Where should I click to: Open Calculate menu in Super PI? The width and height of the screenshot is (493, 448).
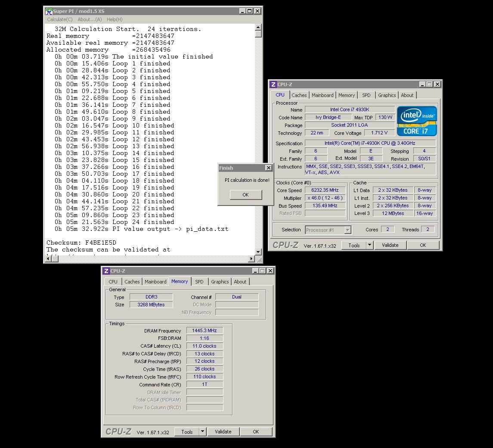[x=60, y=19]
